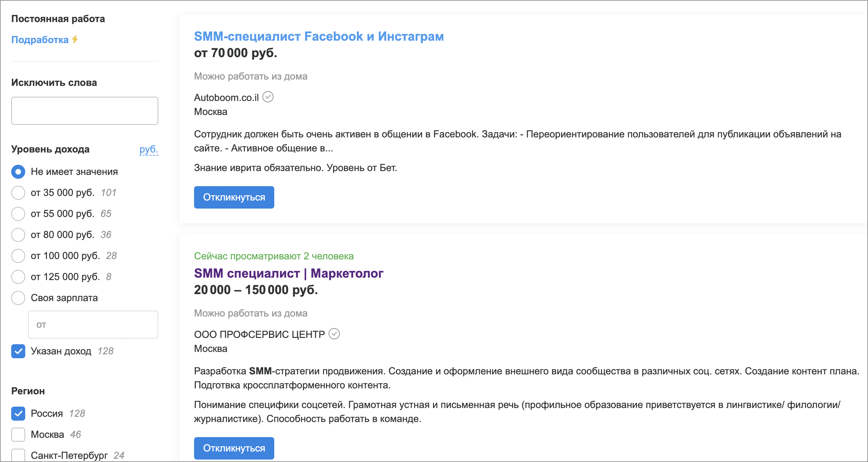This screenshot has height=462, width=868.
Task: Click the lightning icon beside Подработка
Action: pyautogui.click(x=75, y=40)
